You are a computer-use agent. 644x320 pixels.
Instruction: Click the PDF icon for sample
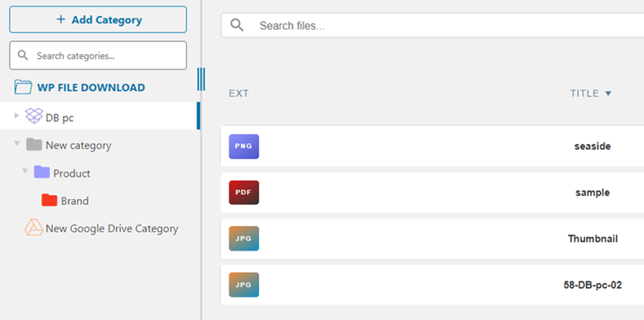244,193
